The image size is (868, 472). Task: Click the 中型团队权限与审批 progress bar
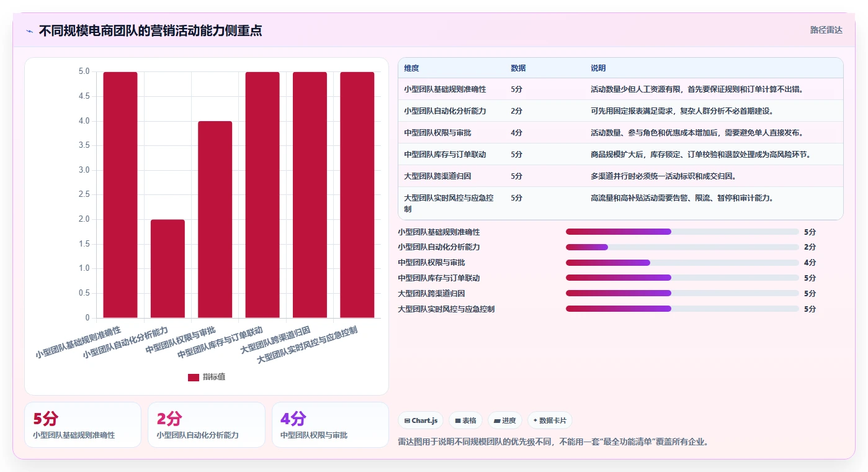click(x=682, y=262)
